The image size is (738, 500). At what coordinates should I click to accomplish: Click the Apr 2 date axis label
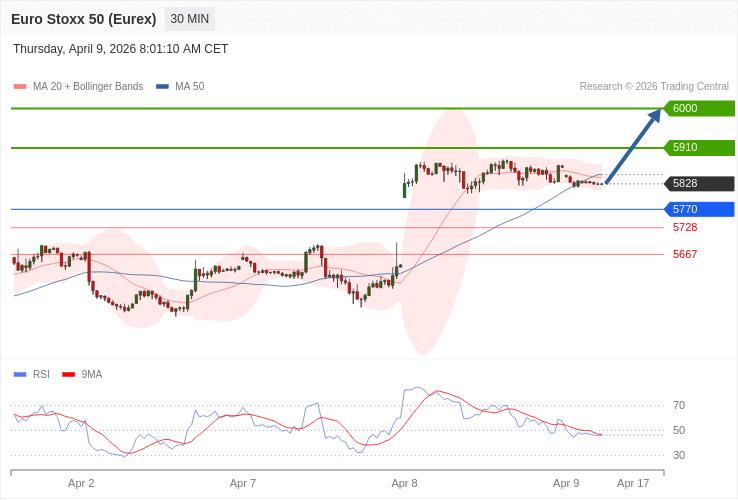pyautogui.click(x=81, y=484)
